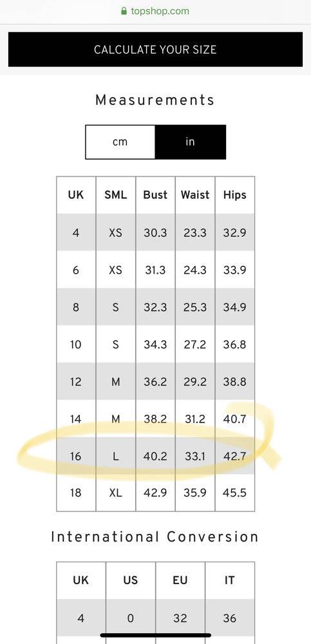Image resolution: width=311 pixels, height=644 pixels.
Task: Click the L size cell
Action: (x=116, y=456)
